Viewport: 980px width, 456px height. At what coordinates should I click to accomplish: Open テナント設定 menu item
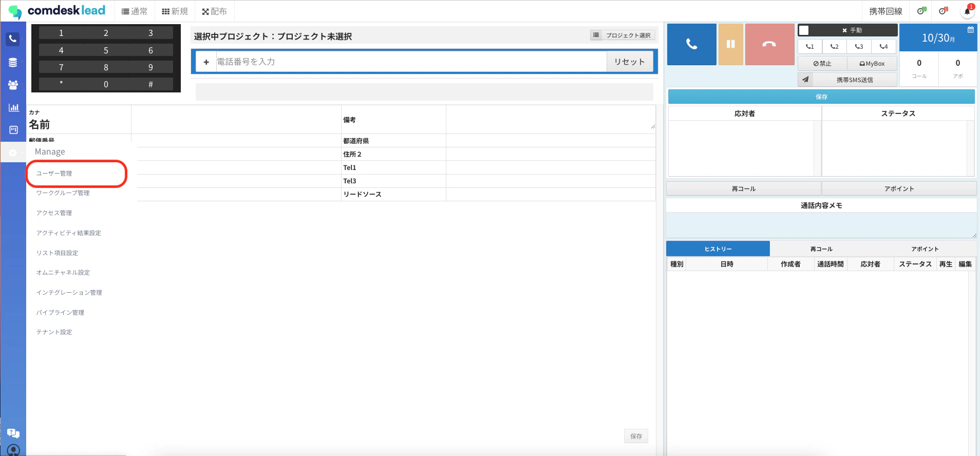54,332
